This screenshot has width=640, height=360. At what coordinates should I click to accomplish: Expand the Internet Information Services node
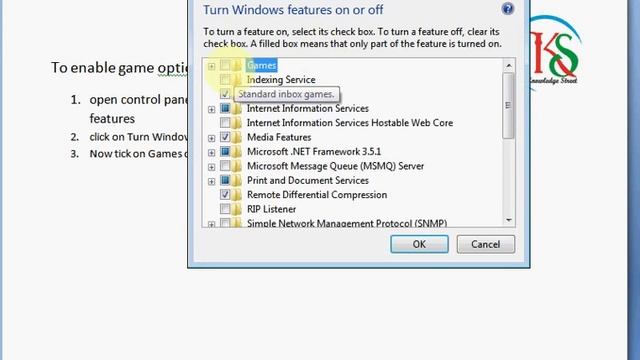pos(211,109)
